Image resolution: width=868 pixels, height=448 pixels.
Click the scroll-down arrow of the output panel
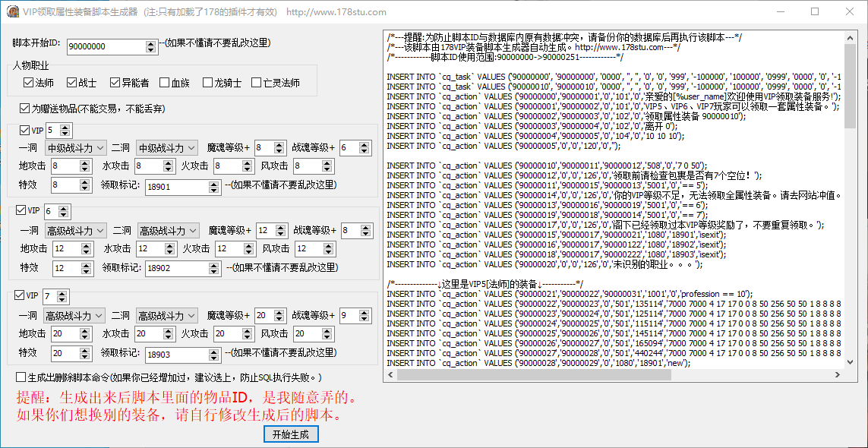point(851,363)
